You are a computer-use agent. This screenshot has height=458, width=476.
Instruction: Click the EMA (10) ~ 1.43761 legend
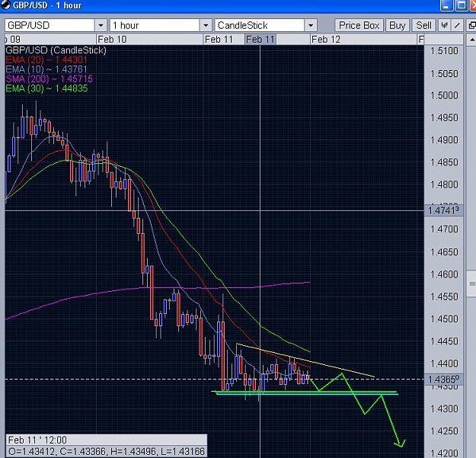[46, 69]
